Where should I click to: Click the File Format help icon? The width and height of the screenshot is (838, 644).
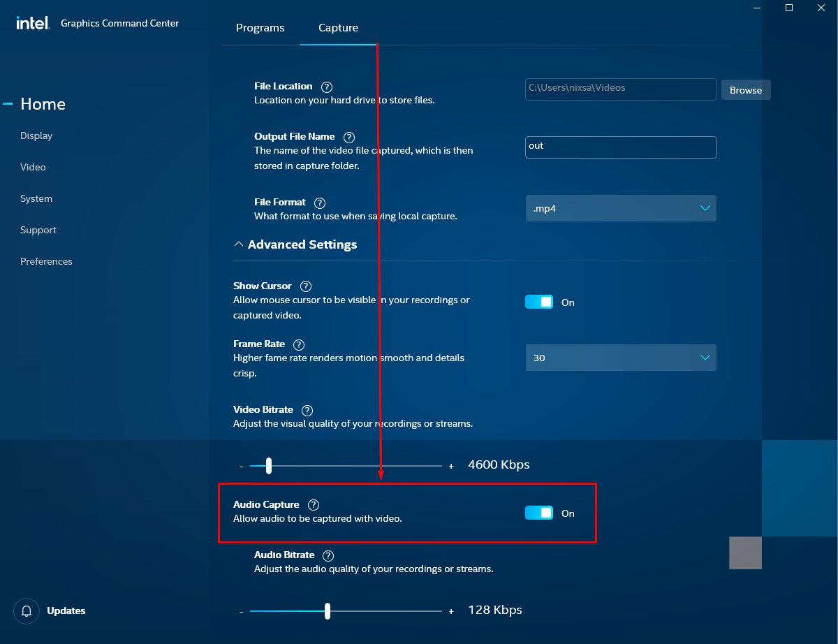pyautogui.click(x=319, y=203)
